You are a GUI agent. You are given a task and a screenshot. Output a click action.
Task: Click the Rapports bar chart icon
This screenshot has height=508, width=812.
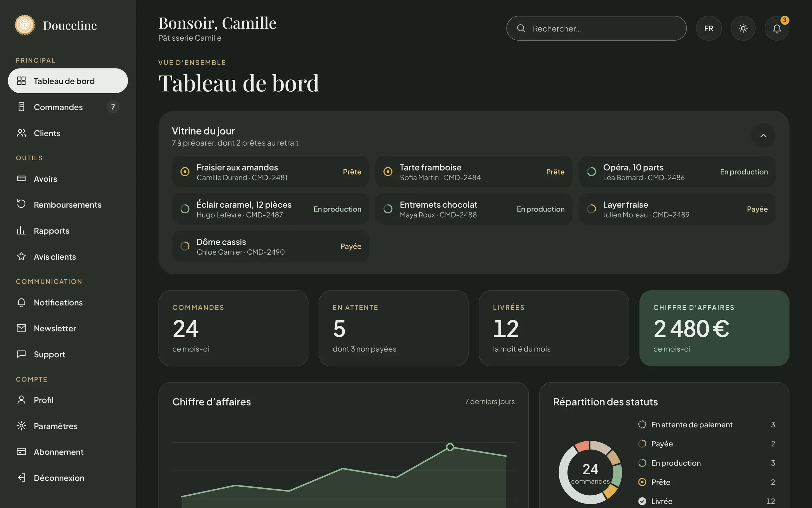(22, 231)
